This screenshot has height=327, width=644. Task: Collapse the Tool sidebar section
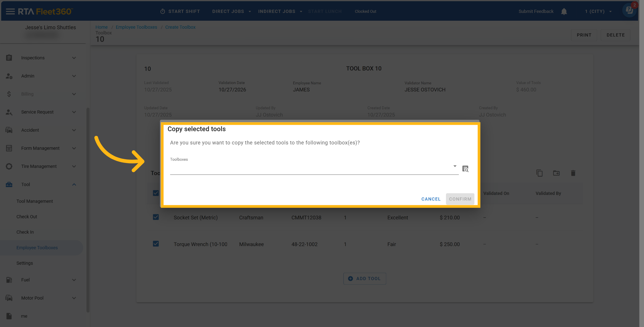74,184
